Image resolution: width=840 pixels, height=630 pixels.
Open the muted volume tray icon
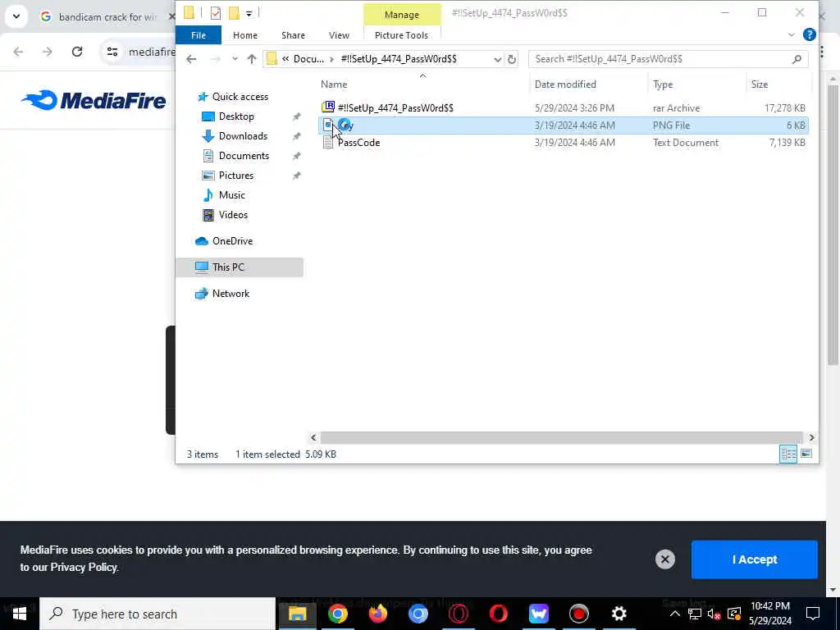714,614
